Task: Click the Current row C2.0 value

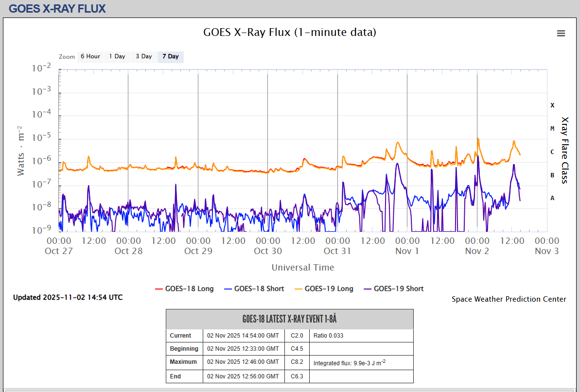Action: (297, 336)
